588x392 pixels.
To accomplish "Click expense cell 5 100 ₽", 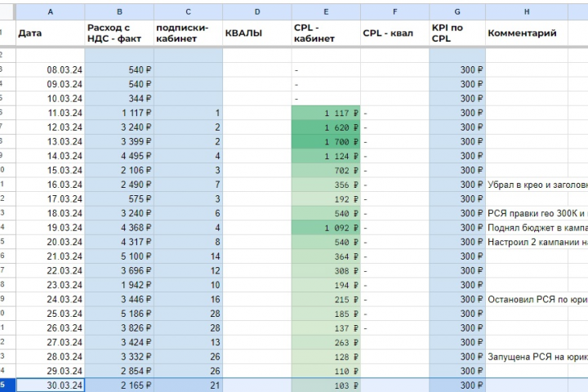I will point(119,256).
